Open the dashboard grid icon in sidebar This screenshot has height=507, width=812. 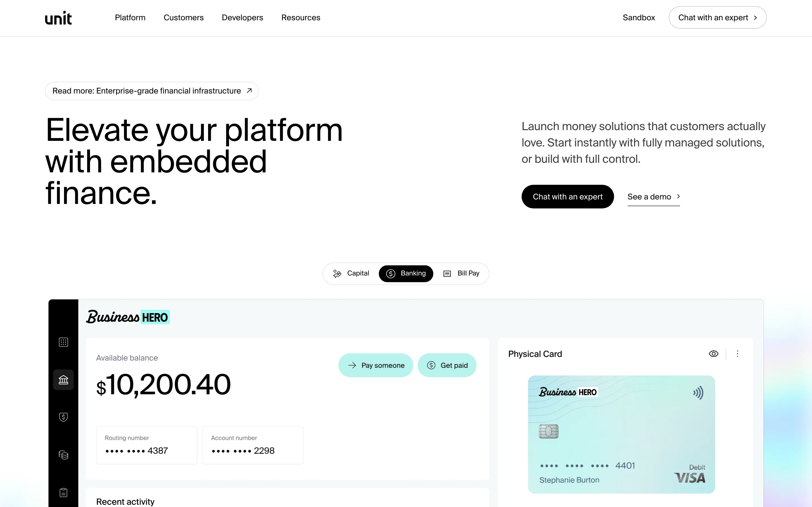pyautogui.click(x=63, y=342)
